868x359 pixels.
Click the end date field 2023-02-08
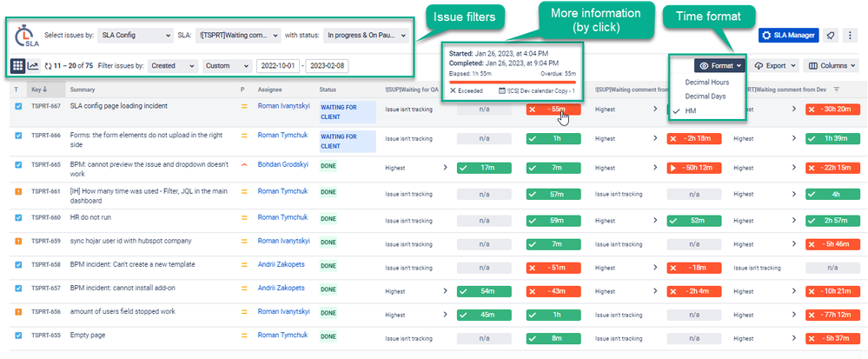click(x=328, y=65)
